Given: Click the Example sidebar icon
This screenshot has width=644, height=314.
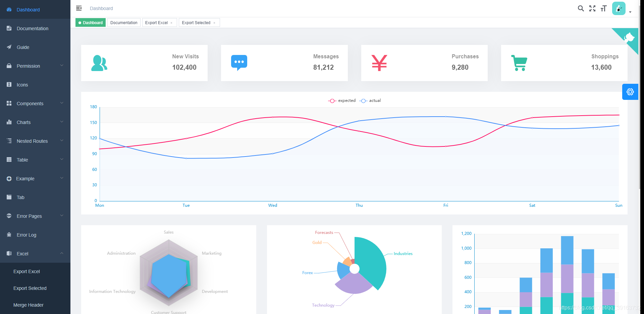Looking at the screenshot, I should tap(9, 179).
